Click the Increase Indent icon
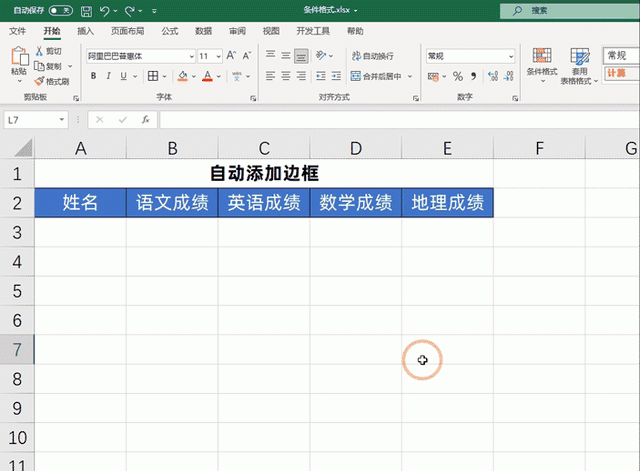This screenshot has height=471, width=640. 336,76
